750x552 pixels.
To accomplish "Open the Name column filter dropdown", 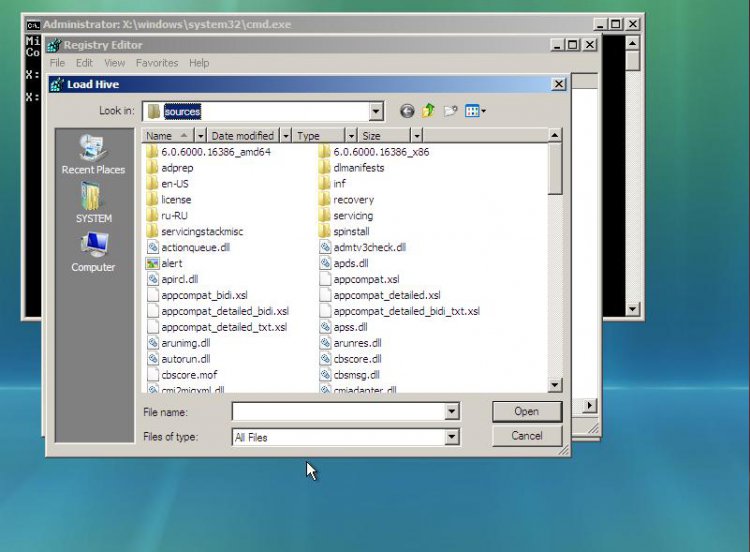I will coord(200,136).
